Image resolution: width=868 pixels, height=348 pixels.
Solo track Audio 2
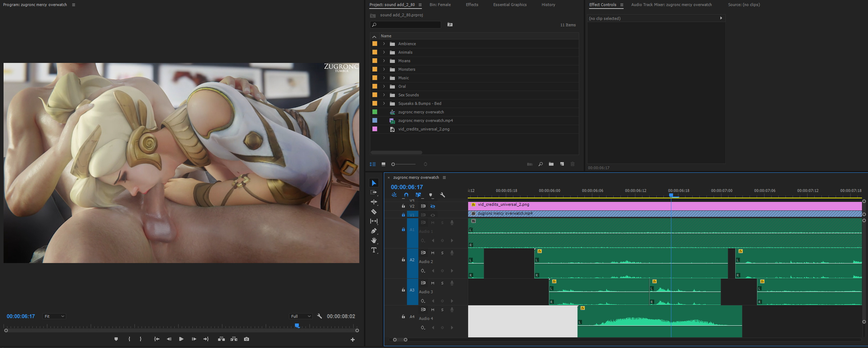pos(442,253)
